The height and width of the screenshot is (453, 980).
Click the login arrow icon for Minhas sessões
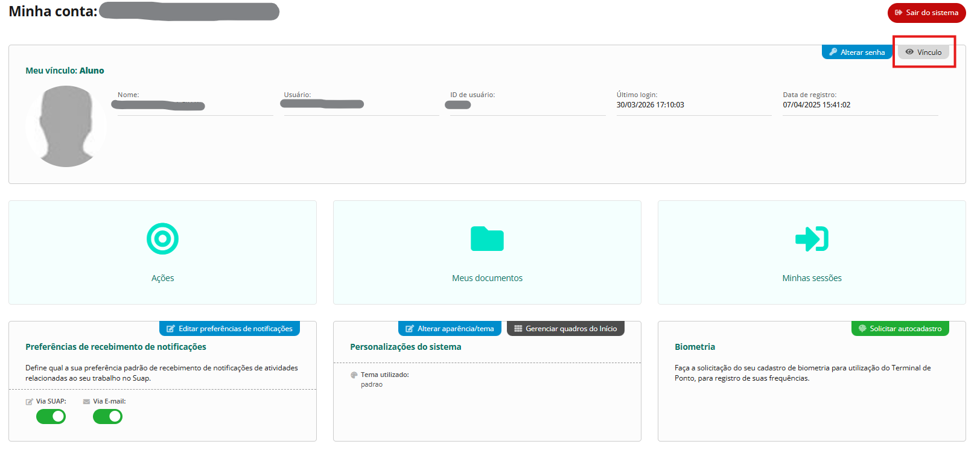click(x=812, y=239)
